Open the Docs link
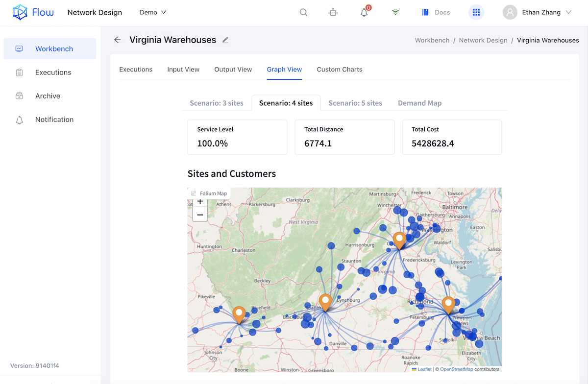 436,13
